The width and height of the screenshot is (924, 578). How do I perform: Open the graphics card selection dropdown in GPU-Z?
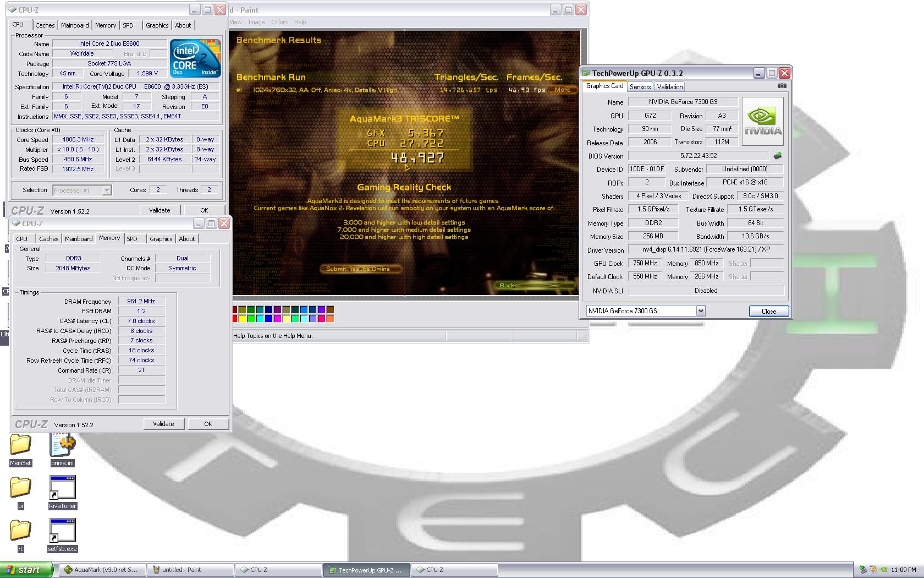coord(701,311)
